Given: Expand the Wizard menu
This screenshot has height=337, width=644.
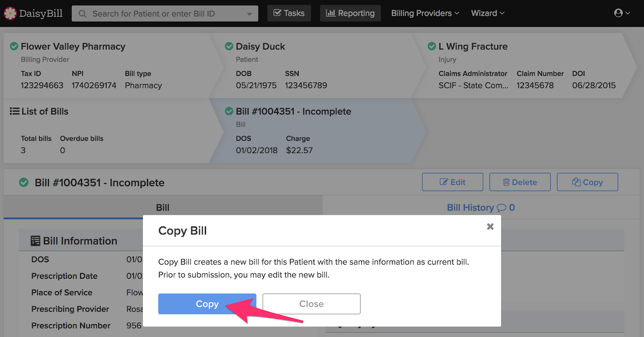Looking at the screenshot, I should point(488,13).
